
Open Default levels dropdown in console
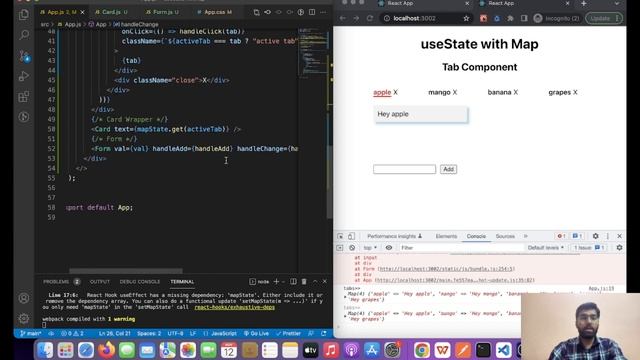point(546,248)
